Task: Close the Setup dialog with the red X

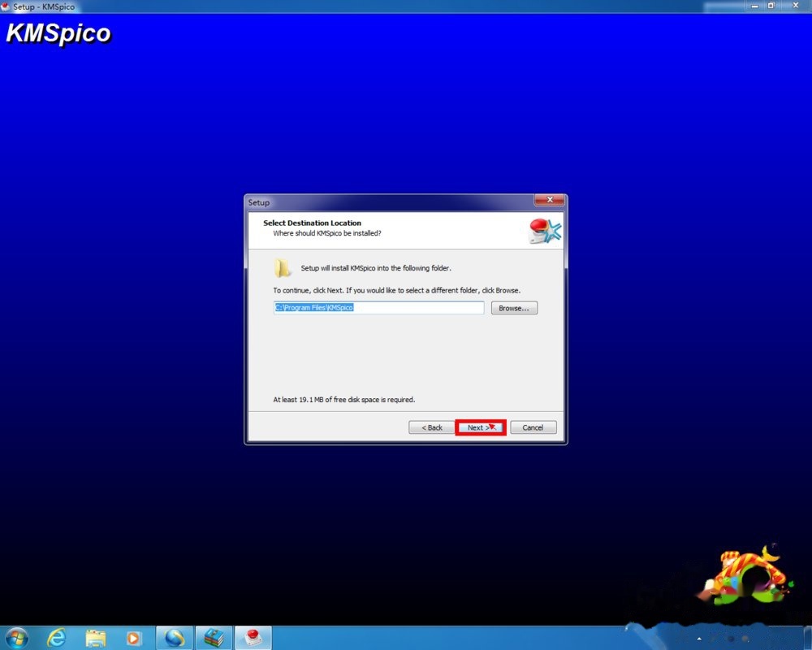Action: point(550,200)
